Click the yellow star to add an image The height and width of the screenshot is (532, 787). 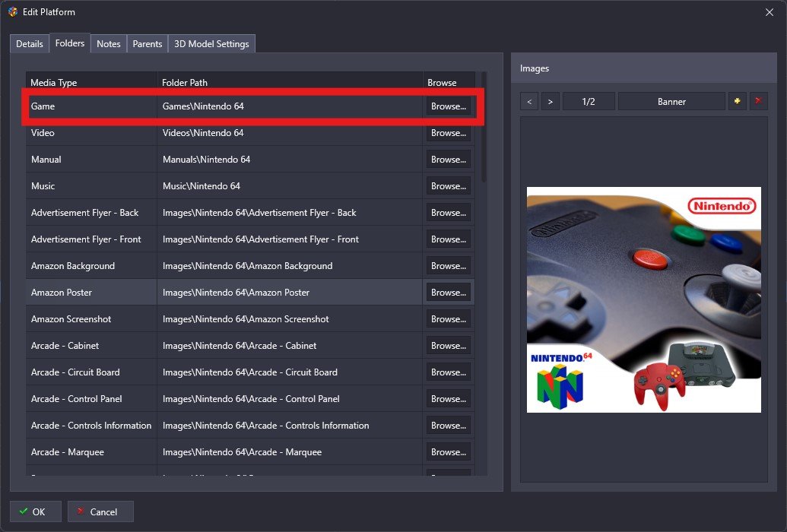[737, 100]
